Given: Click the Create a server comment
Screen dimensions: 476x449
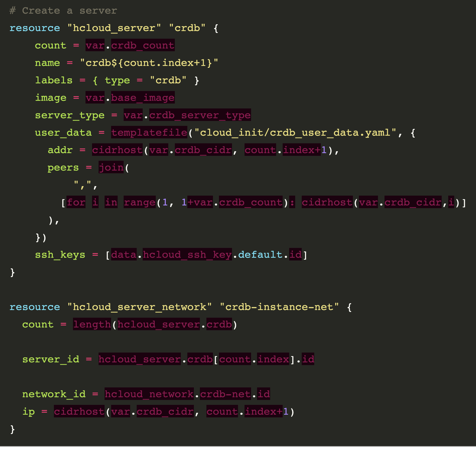Looking at the screenshot, I should pos(63,10).
